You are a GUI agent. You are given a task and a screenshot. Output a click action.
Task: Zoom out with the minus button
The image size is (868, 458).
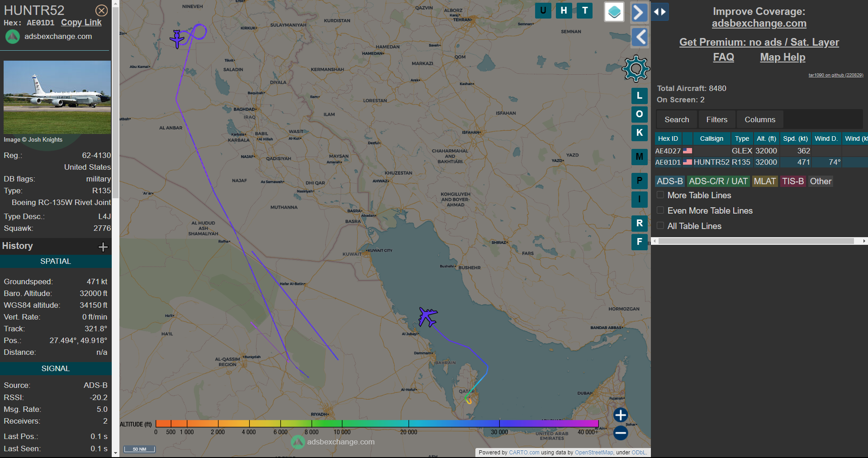(x=621, y=433)
